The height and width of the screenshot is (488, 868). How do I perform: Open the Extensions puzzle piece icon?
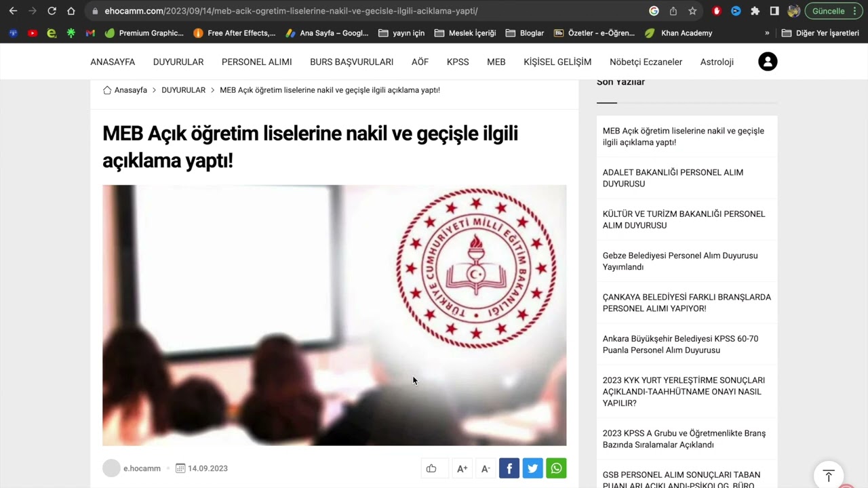coord(755,11)
